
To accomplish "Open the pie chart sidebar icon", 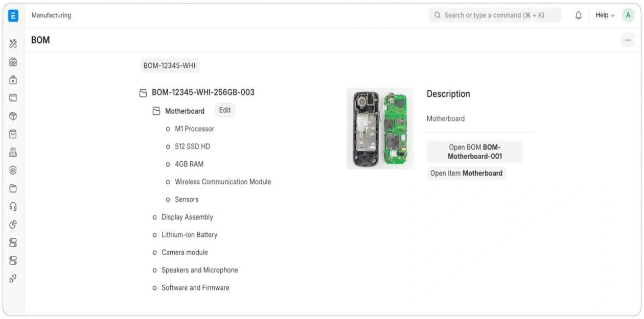I will coord(13,225).
